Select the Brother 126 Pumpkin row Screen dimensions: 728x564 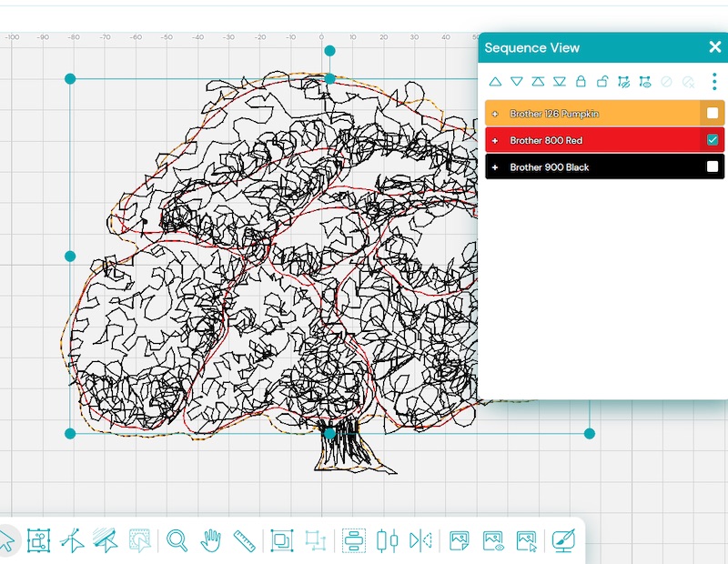tap(604, 114)
